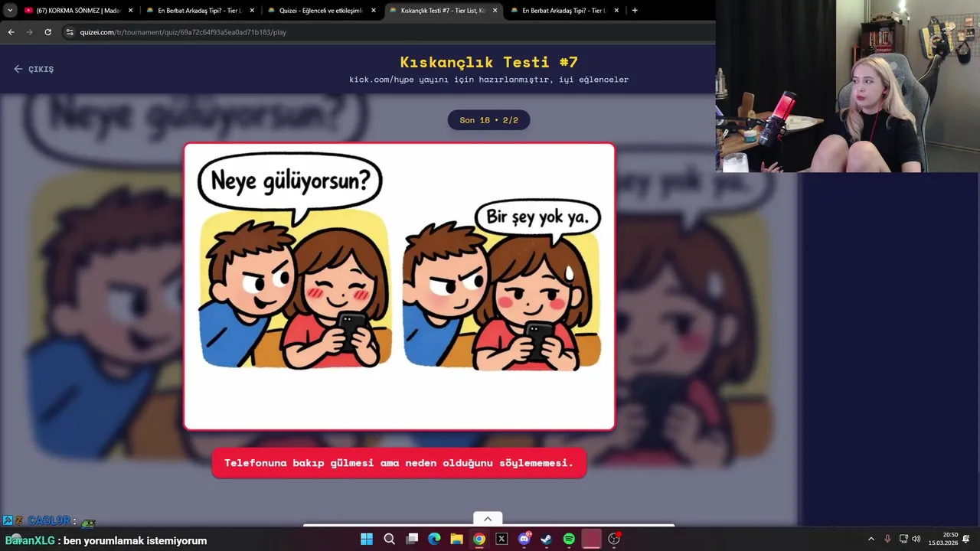Viewport: 980px width, 551px height.
Task: Reload the quizei page
Action: coord(47,32)
